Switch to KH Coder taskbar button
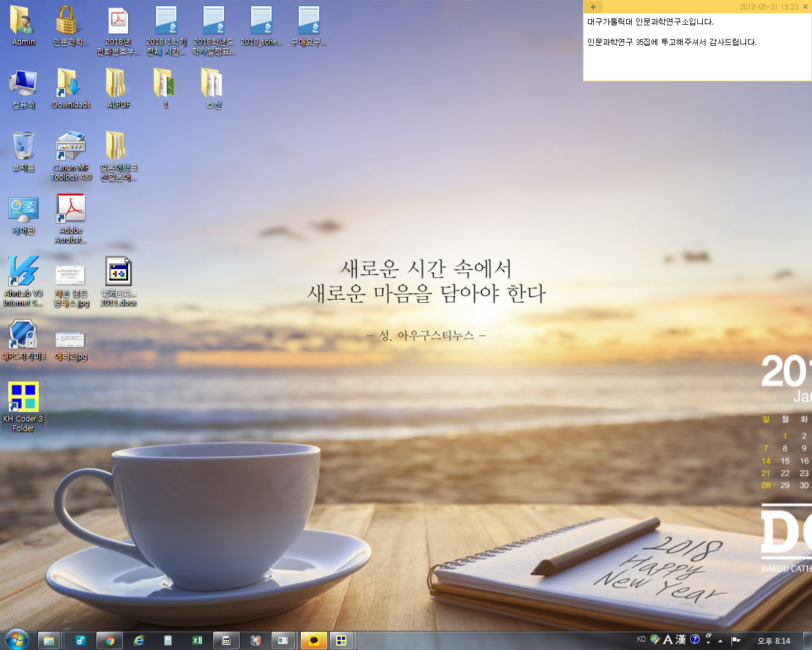The width and height of the screenshot is (812, 650). [x=341, y=640]
